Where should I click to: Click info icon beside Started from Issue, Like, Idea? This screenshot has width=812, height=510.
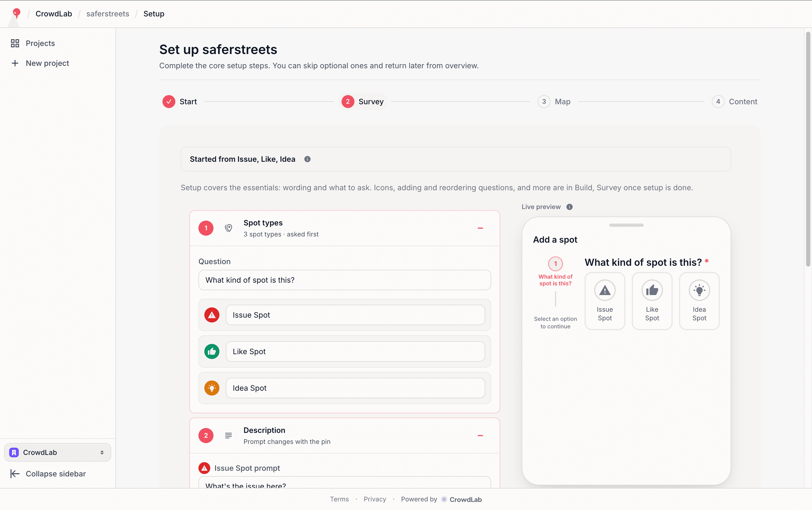tap(307, 159)
